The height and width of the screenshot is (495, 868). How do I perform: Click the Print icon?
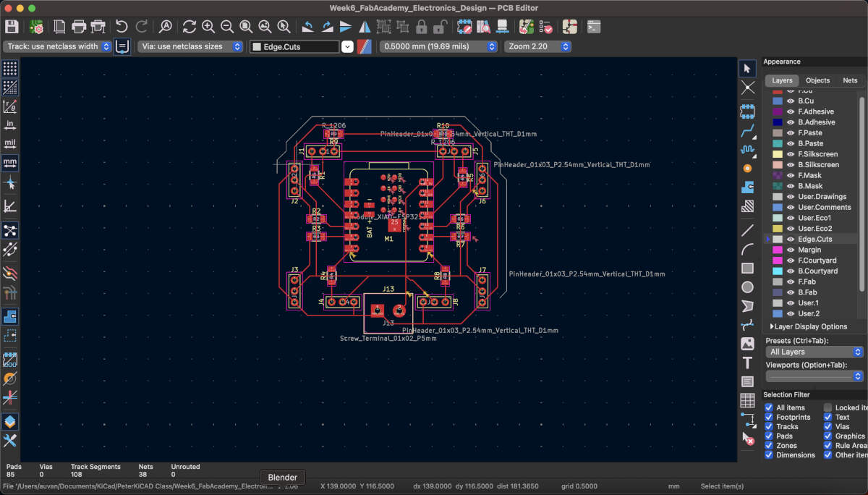tap(79, 27)
